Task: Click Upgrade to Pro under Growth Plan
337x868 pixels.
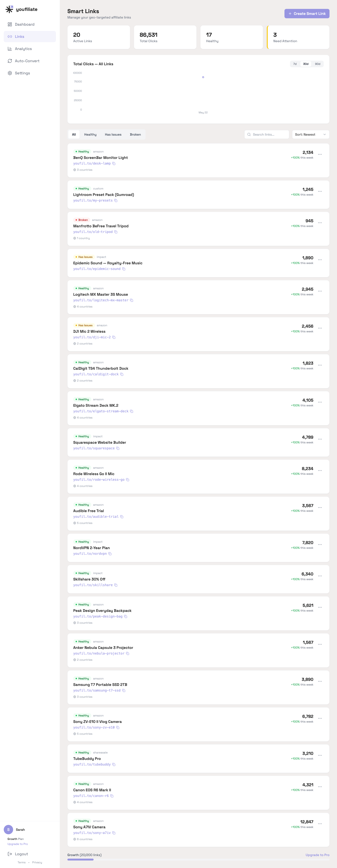Action: click(18, 844)
